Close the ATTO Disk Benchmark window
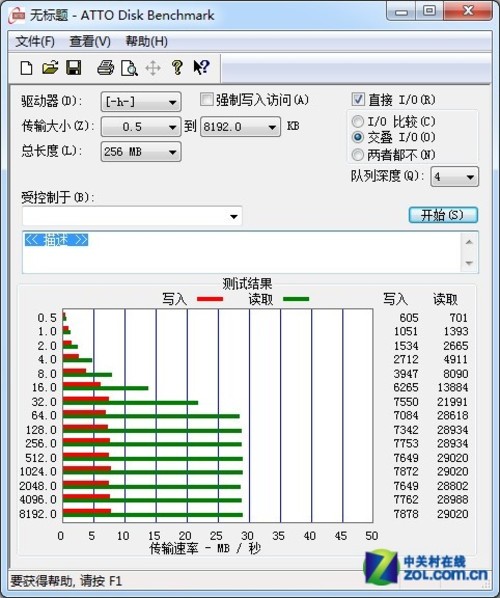The height and width of the screenshot is (598, 500). pos(468,11)
